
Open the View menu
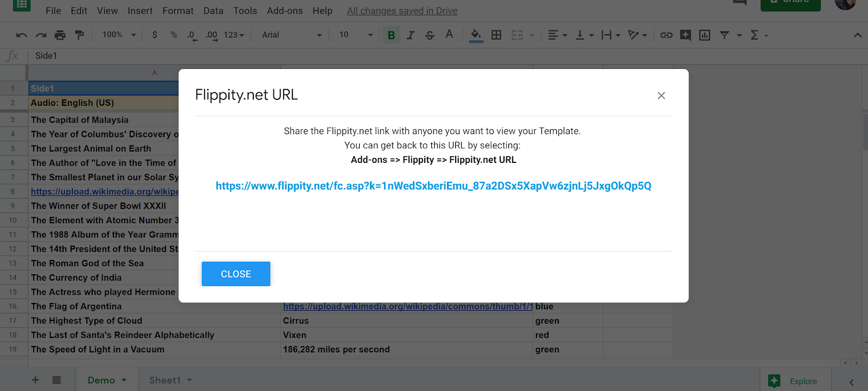click(x=107, y=11)
